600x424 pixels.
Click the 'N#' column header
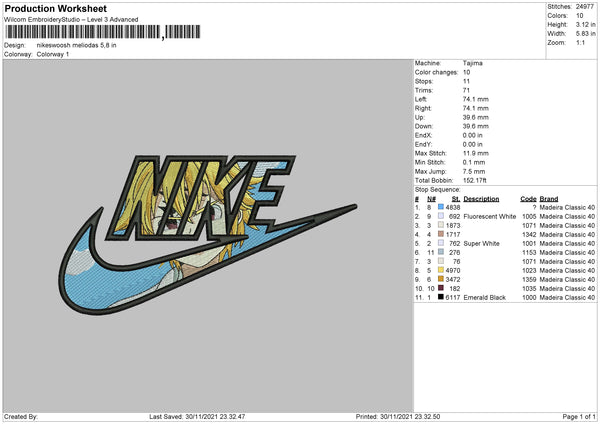(x=431, y=199)
